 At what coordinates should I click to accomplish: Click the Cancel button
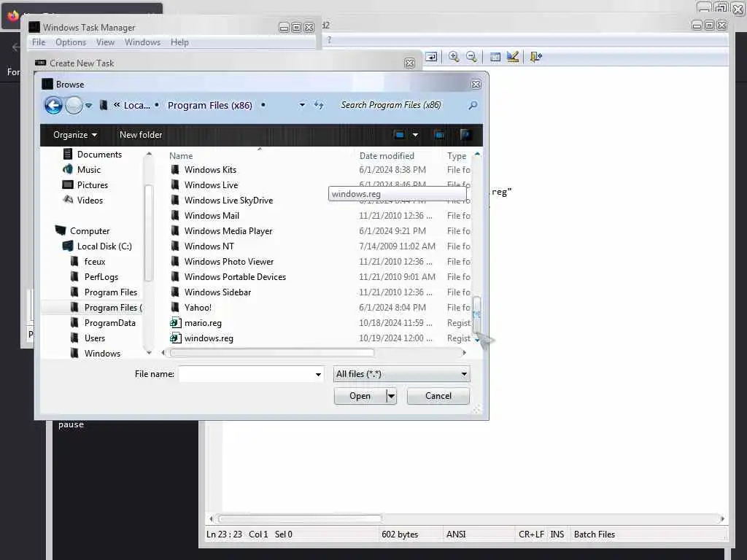click(x=438, y=396)
